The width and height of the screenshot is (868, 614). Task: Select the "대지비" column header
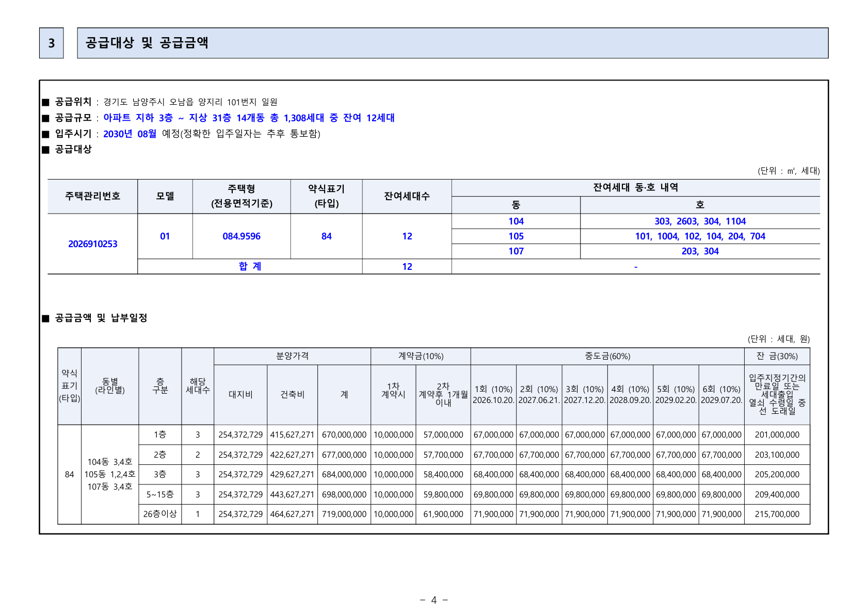(x=240, y=395)
